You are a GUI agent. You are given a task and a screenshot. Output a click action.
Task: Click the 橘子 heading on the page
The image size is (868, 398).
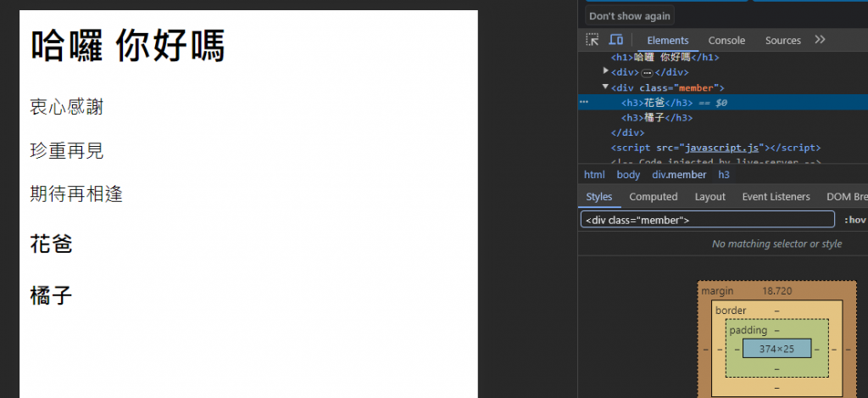click(51, 295)
